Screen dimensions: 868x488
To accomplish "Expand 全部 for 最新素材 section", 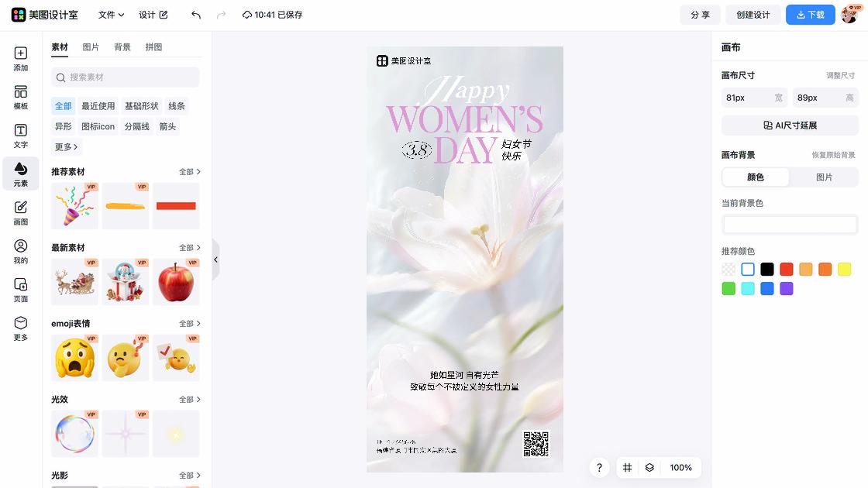I will point(190,247).
